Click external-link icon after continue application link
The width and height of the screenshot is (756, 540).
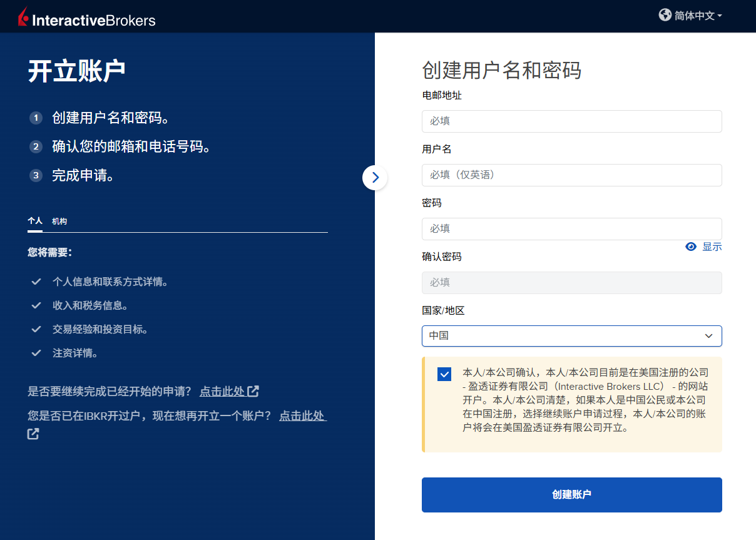pyautogui.click(x=253, y=392)
